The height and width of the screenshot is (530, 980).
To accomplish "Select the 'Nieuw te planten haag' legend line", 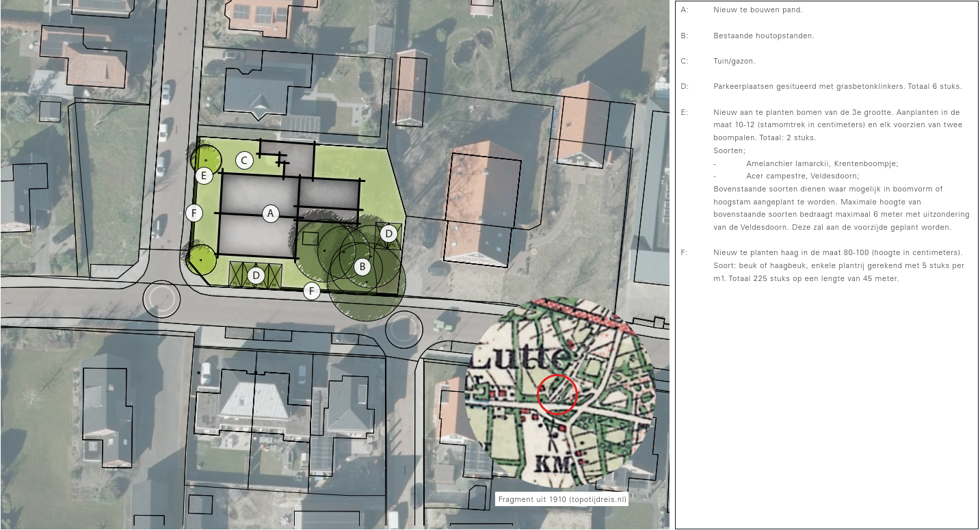I will 837,252.
